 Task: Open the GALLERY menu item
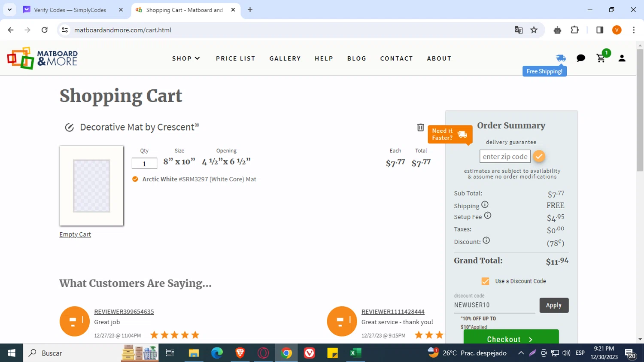(x=285, y=58)
